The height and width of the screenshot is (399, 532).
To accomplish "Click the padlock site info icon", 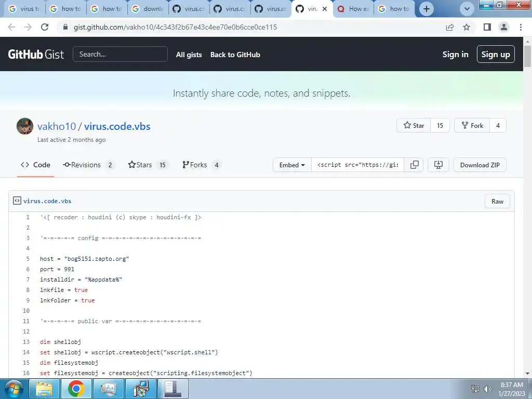I will (x=65, y=27).
